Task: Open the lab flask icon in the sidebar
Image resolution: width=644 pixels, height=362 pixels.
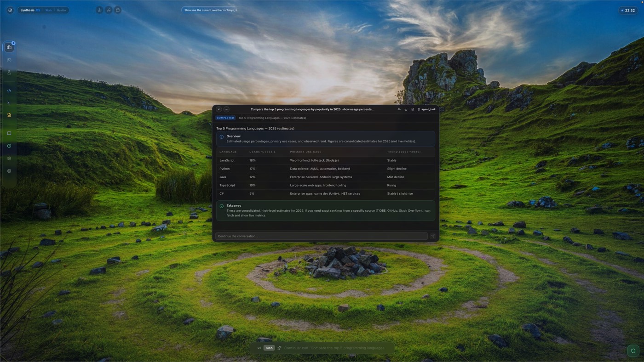Action: [9, 73]
